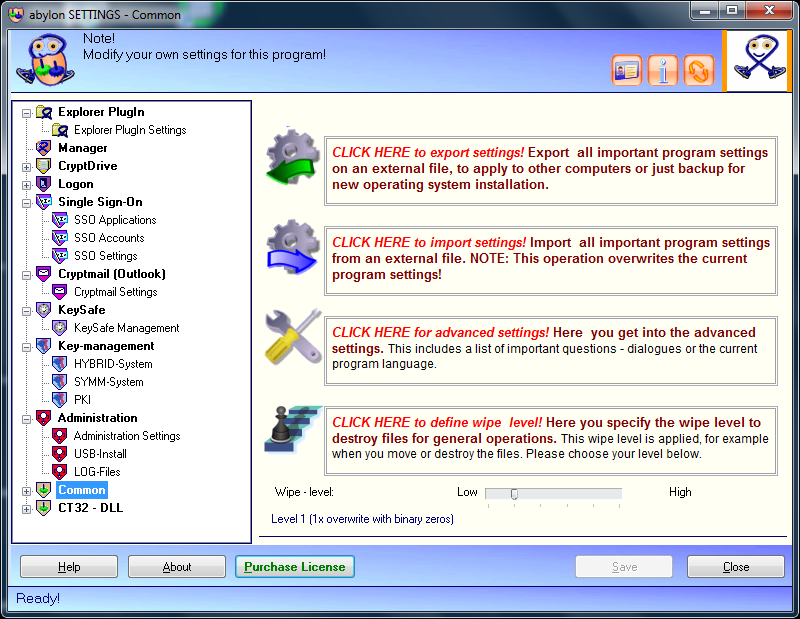Click the mascot painter icon at top left

coord(46,60)
